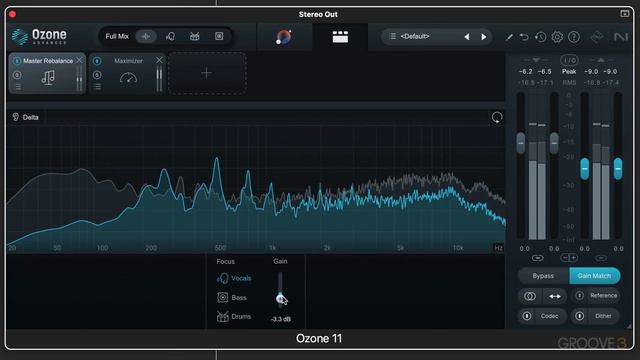
Task: Open the help question mark icon
Action: (574, 37)
